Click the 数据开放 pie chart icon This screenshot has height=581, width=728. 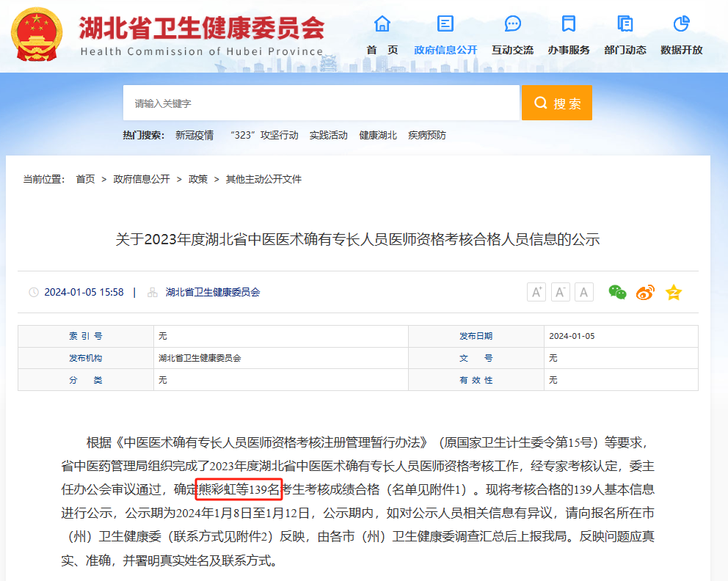pos(682,23)
